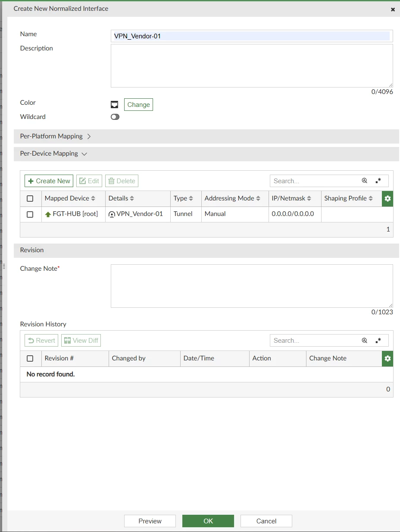Click the VPN_Vendor-01 details cell
The height and width of the screenshot is (532, 400).
[x=138, y=214]
